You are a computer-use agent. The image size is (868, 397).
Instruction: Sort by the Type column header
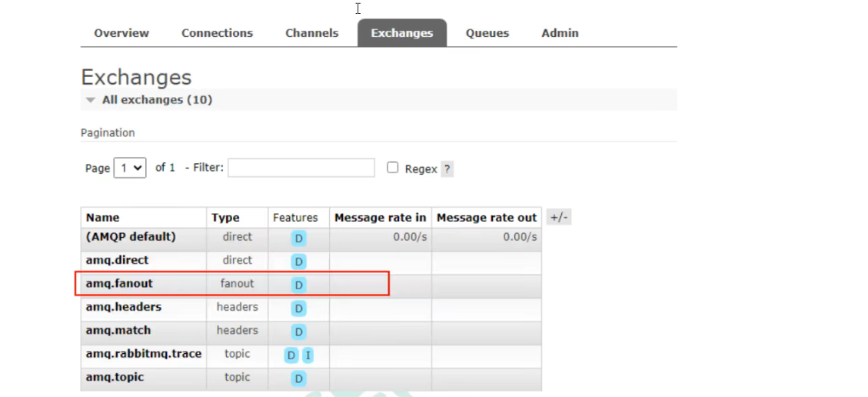pyautogui.click(x=225, y=218)
